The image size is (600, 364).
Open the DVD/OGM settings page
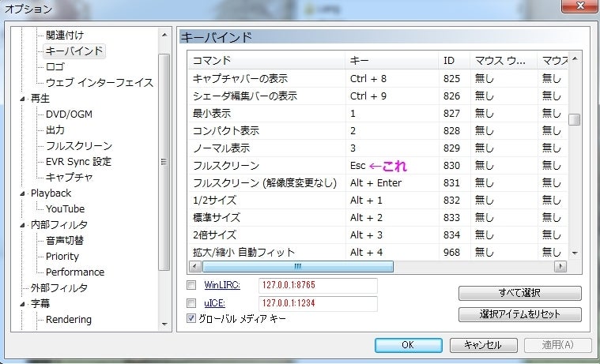tap(69, 114)
